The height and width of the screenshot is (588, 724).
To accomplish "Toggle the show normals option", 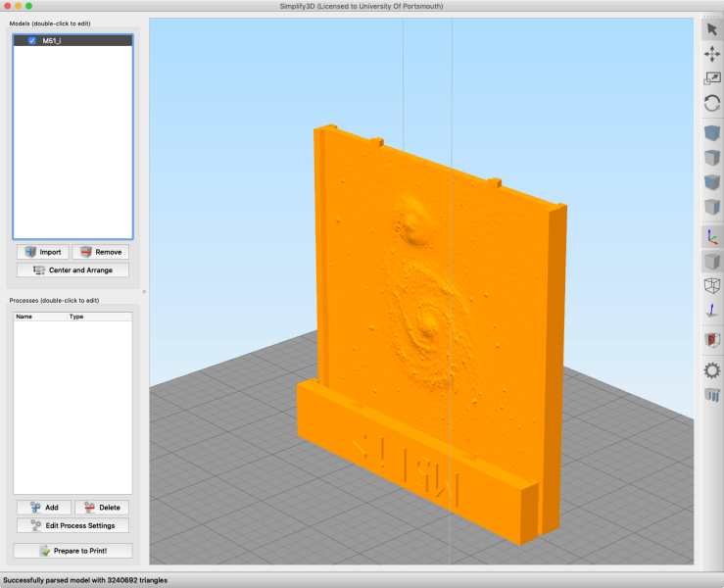I will (x=711, y=310).
